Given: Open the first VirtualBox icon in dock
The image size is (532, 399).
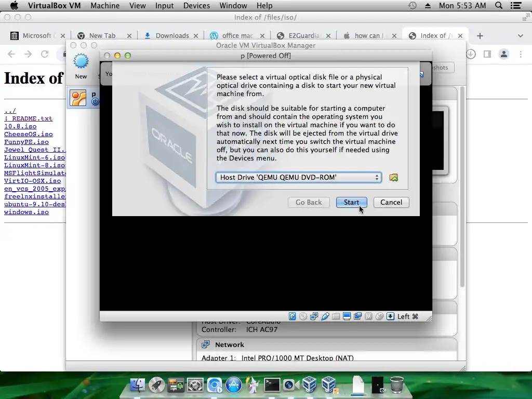Looking at the screenshot, I should 310,385.
